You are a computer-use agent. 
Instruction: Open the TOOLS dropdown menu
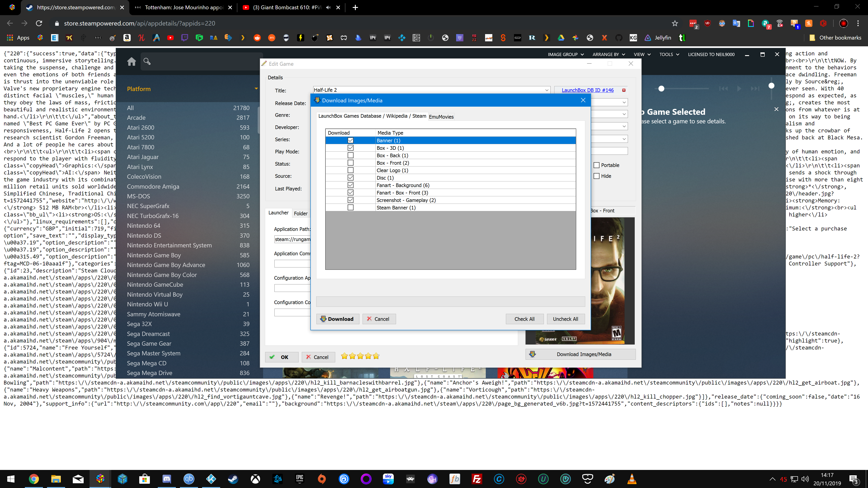click(669, 54)
